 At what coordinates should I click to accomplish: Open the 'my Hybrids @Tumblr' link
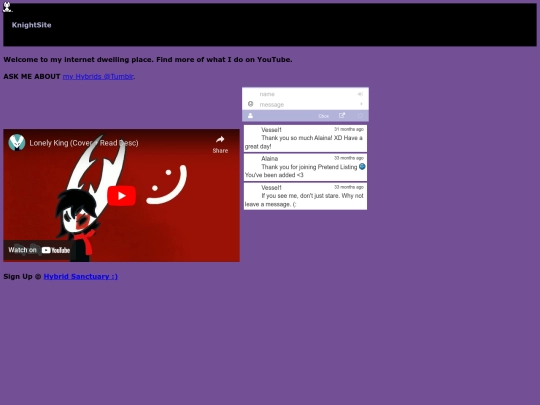coord(98,76)
